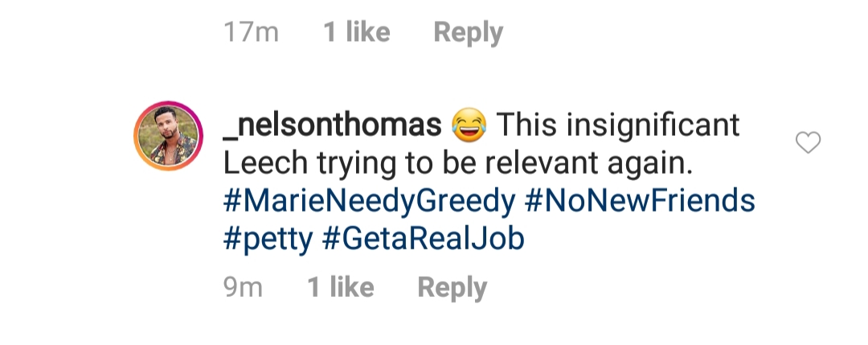The height and width of the screenshot is (345, 868).
Task: Tap the laughing tears emoji
Action: (469, 124)
